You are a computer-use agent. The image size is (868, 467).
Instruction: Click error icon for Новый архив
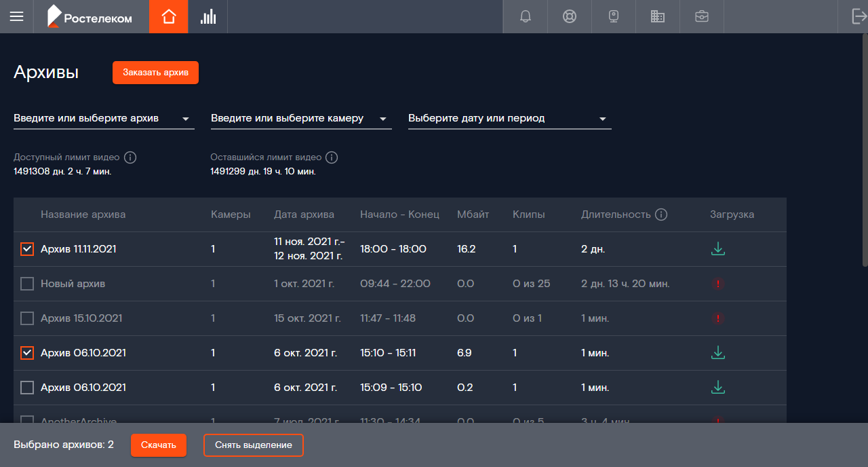[x=718, y=284]
